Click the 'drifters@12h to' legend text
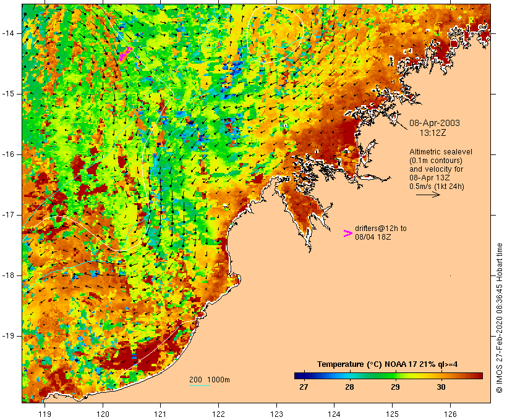 click(381, 228)
